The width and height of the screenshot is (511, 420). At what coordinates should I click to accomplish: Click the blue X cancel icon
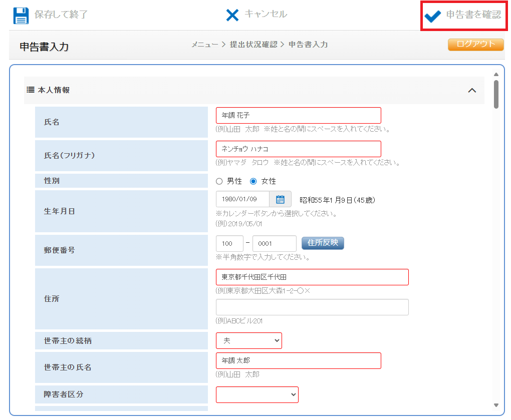pos(232,15)
